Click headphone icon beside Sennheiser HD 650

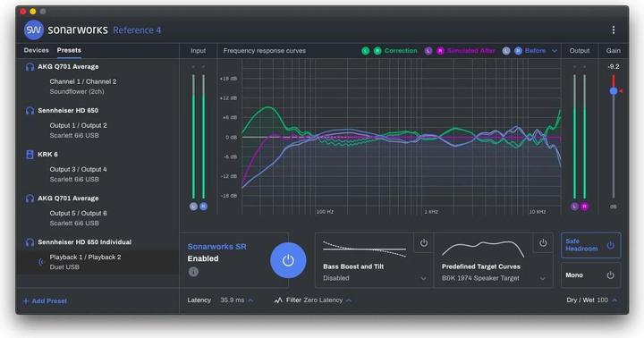pyautogui.click(x=30, y=111)
